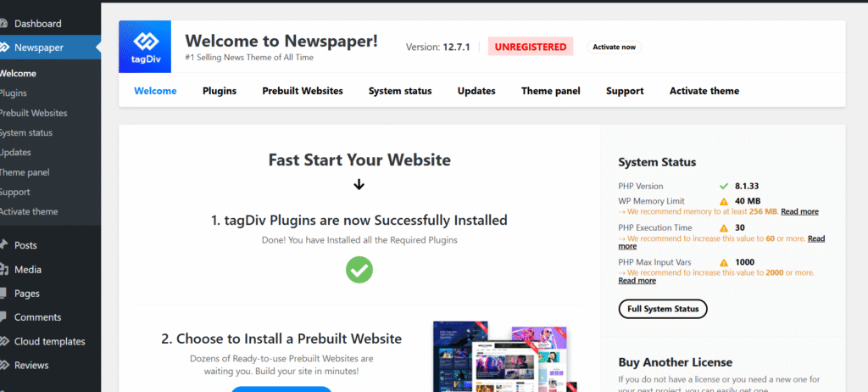Click the Pages sidebar icon

pos(3,294)
